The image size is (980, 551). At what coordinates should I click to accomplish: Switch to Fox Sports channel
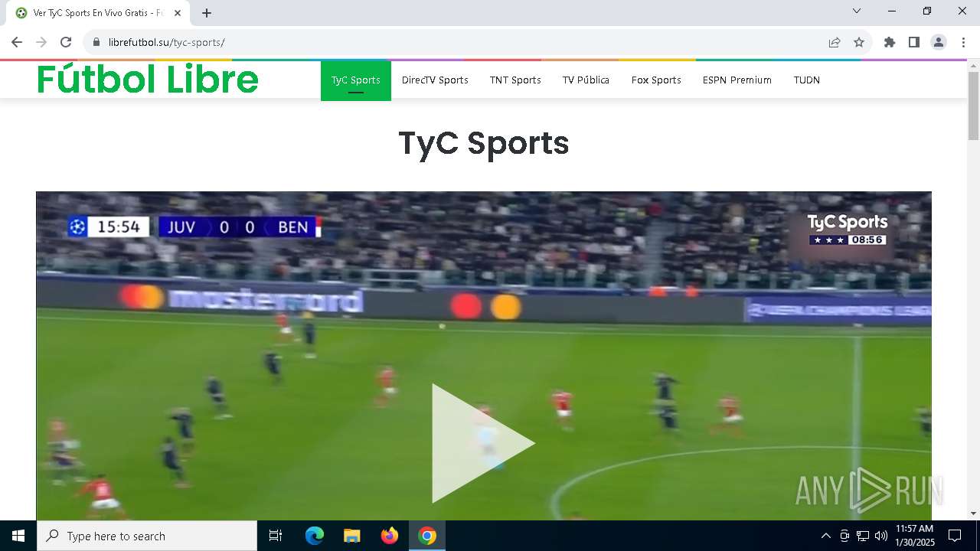pos(656,80)
